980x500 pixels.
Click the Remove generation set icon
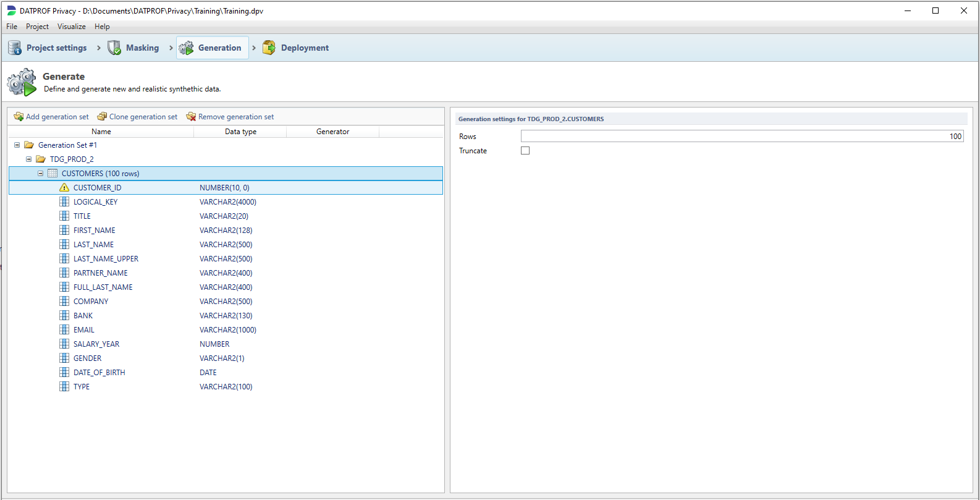click(x=191, y=117)
